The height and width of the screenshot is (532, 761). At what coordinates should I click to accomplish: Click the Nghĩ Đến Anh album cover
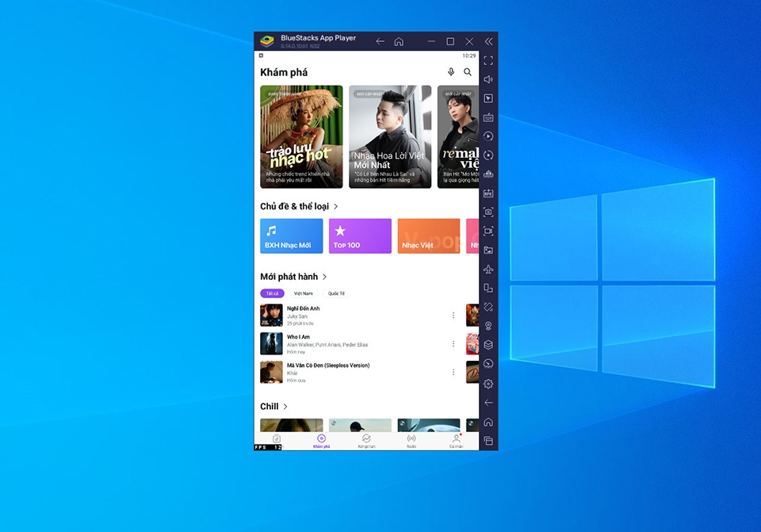point(271,316)
